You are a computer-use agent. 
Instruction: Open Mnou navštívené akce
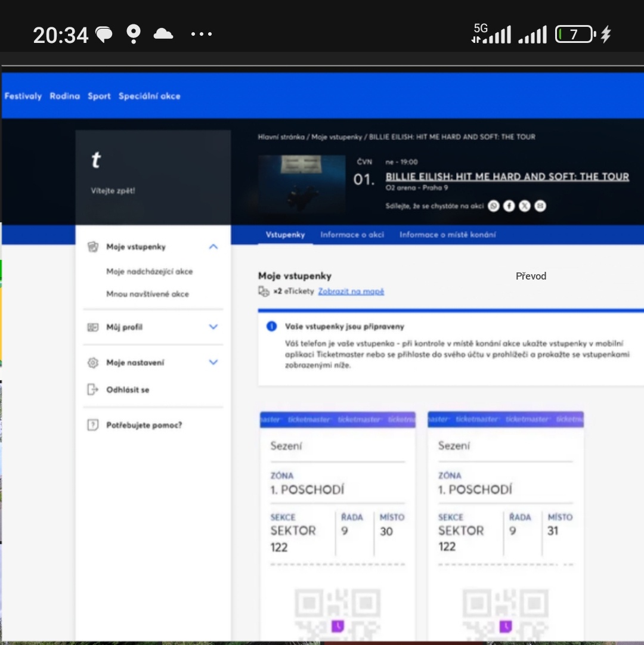pos(147,294)
